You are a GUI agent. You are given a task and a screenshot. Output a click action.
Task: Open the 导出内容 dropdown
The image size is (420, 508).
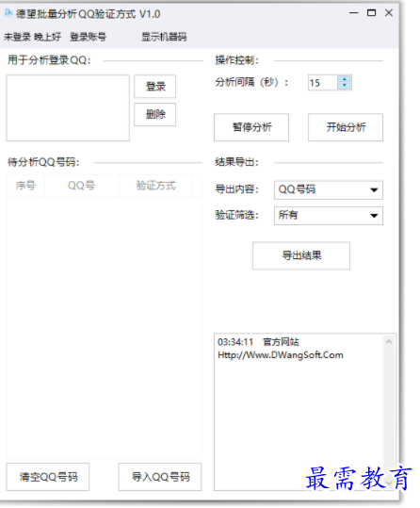329,189
